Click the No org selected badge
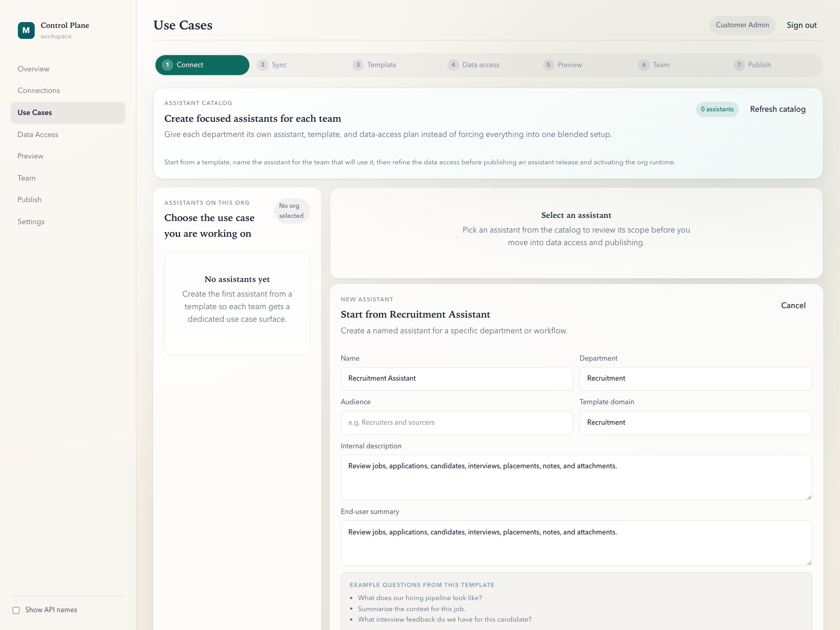840x630 pixels. (x=292, y=211)
